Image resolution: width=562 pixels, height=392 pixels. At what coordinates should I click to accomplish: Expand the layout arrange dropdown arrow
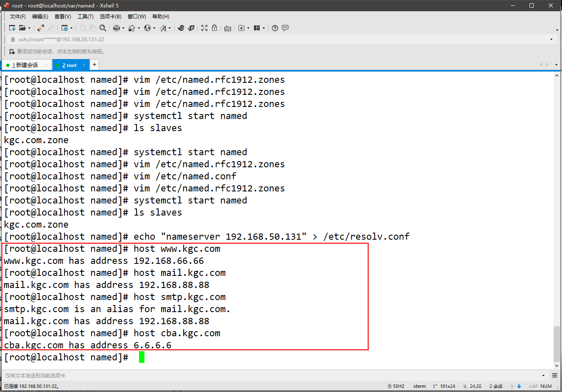click(264, 28)
